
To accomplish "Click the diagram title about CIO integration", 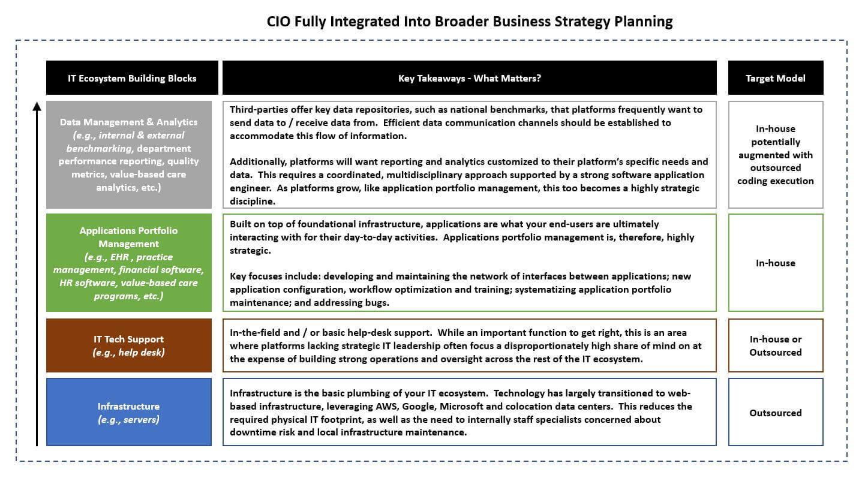I will pyautogui.click(x=469, y=22).
